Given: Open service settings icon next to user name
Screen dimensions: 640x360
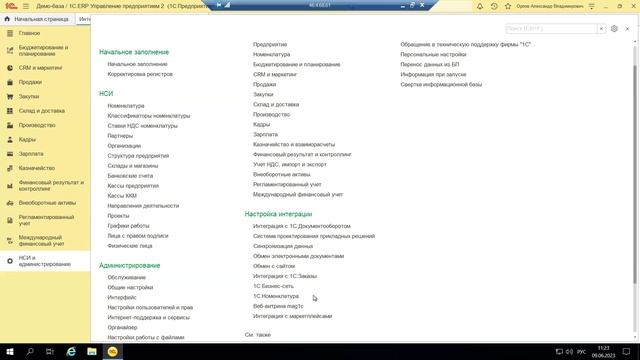Looking at the screenshot, I should click(591, 6).
